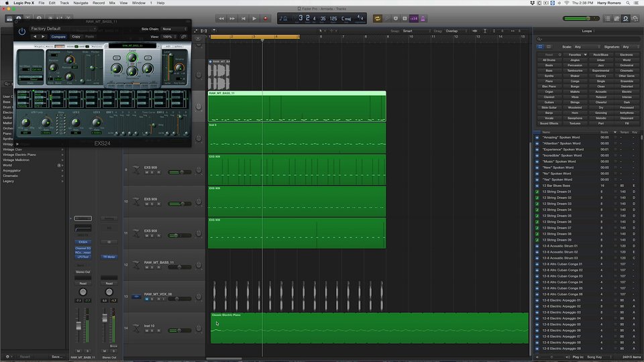Open the Navigate menu
Screen dimensions: 644x362
tap(80, 3)
